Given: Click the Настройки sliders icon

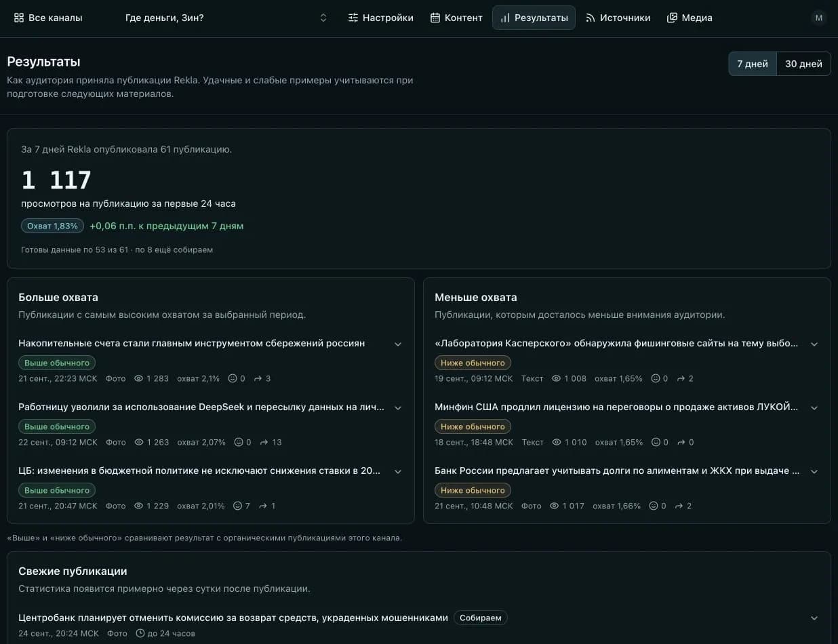Looking at the screenshot, I should tap(353, 18).
